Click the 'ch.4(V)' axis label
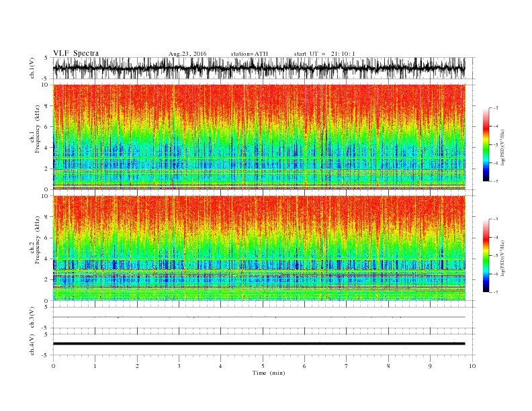Viewport: 532px width, 411px height. pos(32,345)
